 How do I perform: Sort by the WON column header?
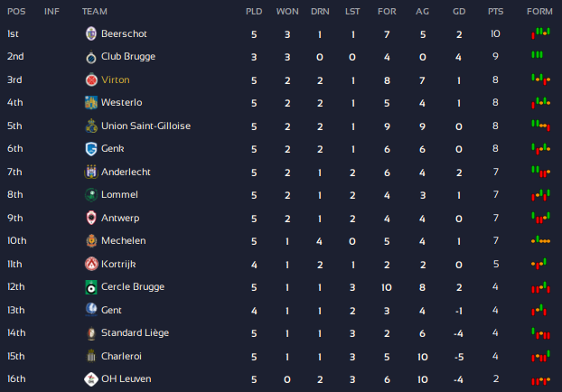point(287,12)
